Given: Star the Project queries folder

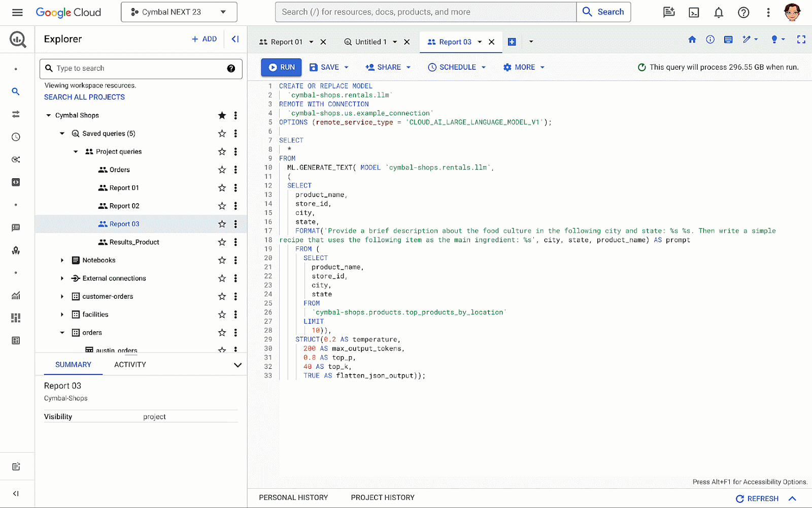Looking at the screenshot, I should pos(222,151).
